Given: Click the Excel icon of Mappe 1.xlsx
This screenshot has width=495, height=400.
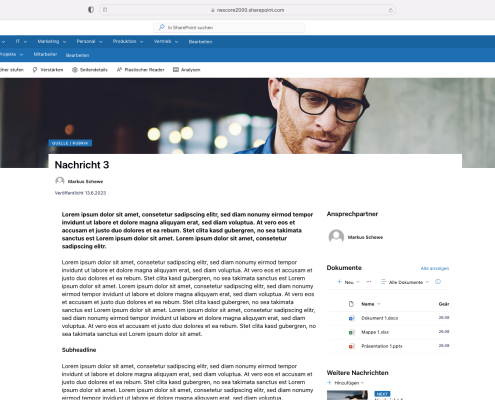Looking at the screenshot, I should click(351, 332).
